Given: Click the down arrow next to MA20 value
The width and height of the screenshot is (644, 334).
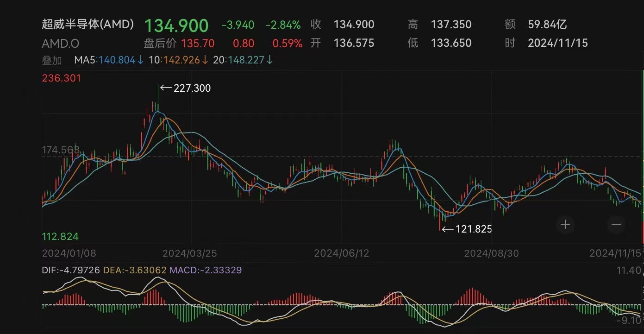Looking at the screenshot, I should pos(269,60).
